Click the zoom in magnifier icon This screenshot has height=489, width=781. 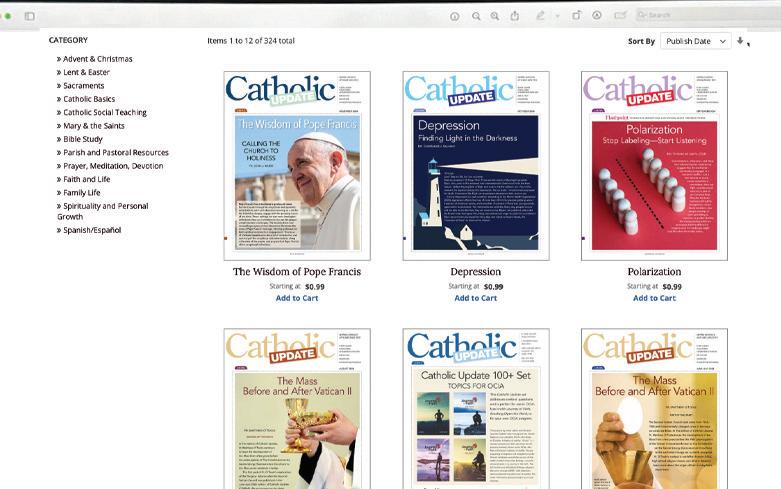pyautogui.click(x=495, y=16)
